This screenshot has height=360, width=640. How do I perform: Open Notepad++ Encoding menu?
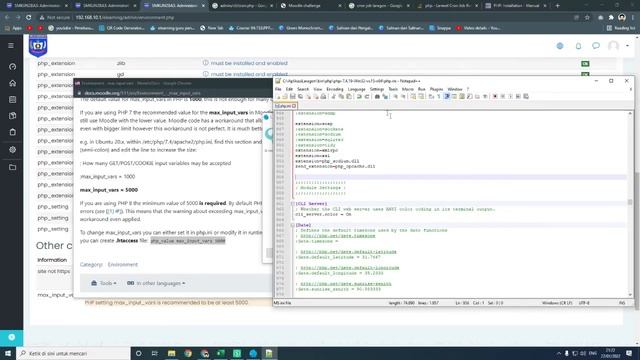pyautogui.click(x=335, y=89)
